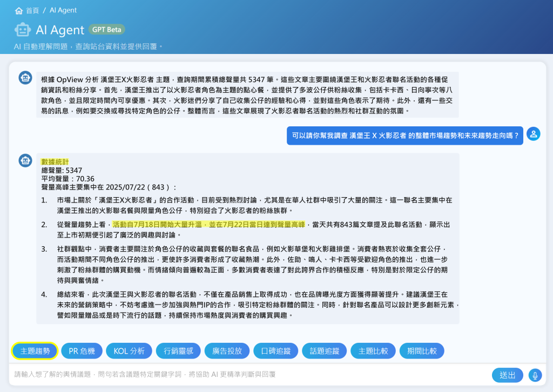This screenshot has width=553, height=392.
Task: Click the bot avatar next to 數據統計 reply
Action: point(25,160)
